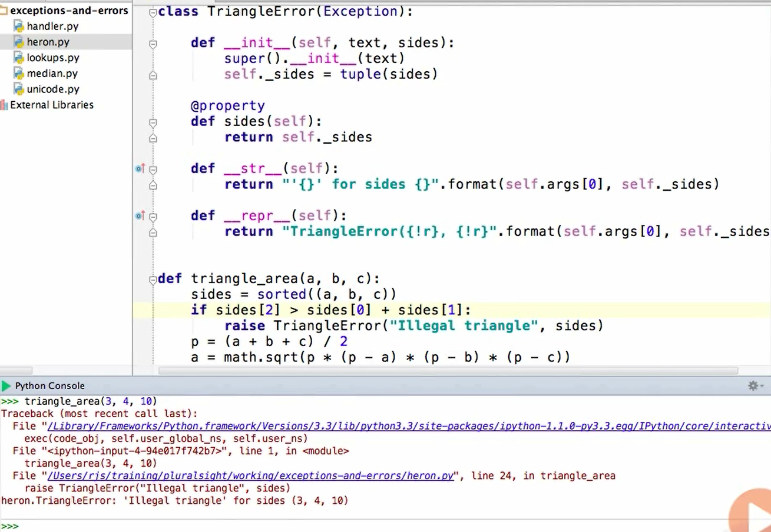The height and width of the screenshot is (532, 771).
Task: Click the math.sqrt line in editor
Action: coord(380,357)
